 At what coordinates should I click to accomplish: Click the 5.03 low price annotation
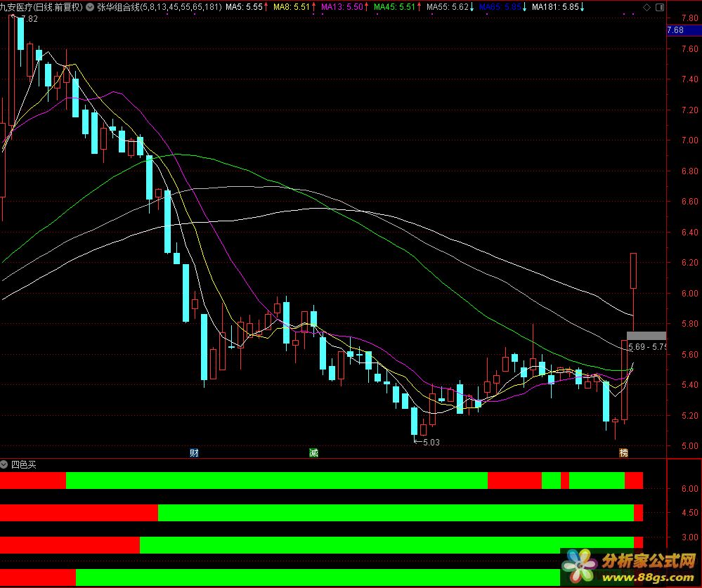tap(431, 442)
